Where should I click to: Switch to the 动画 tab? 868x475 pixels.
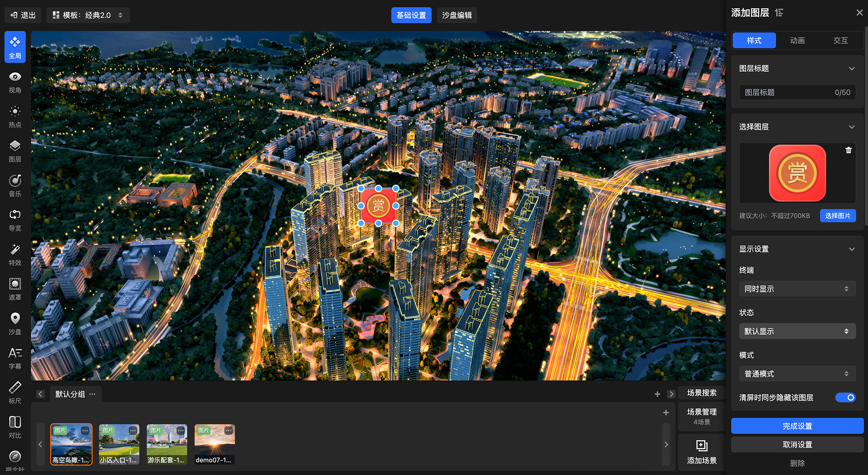pos(797,40)
